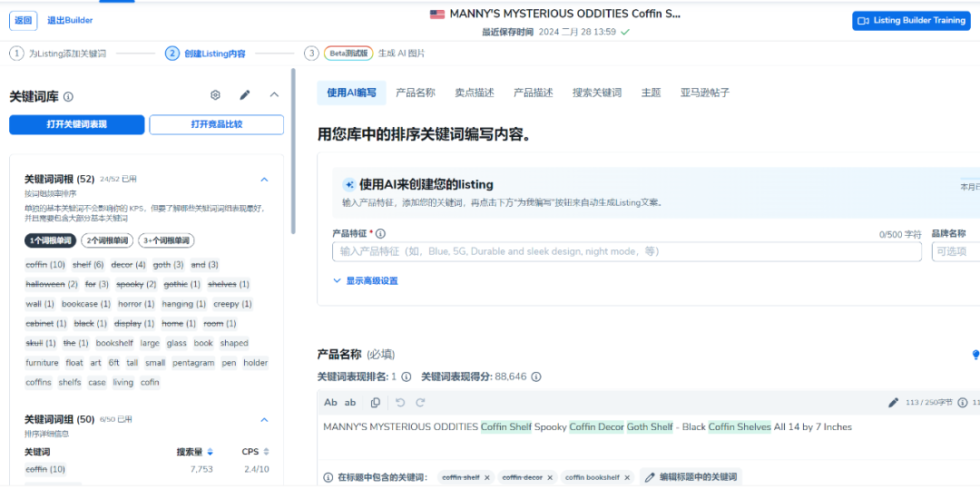Switch to the 搜索关键词 tab
The image size is (980, 489).
[597, 93]
